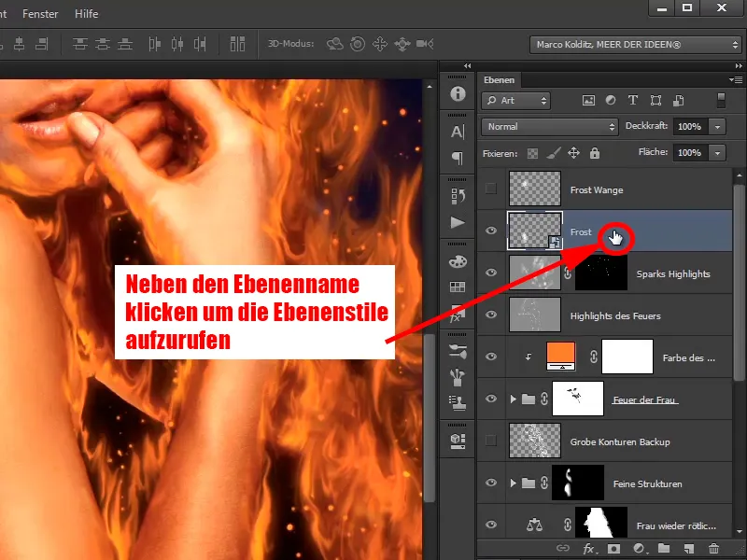
Task: Lock layer position
Action: click(573, 153)
